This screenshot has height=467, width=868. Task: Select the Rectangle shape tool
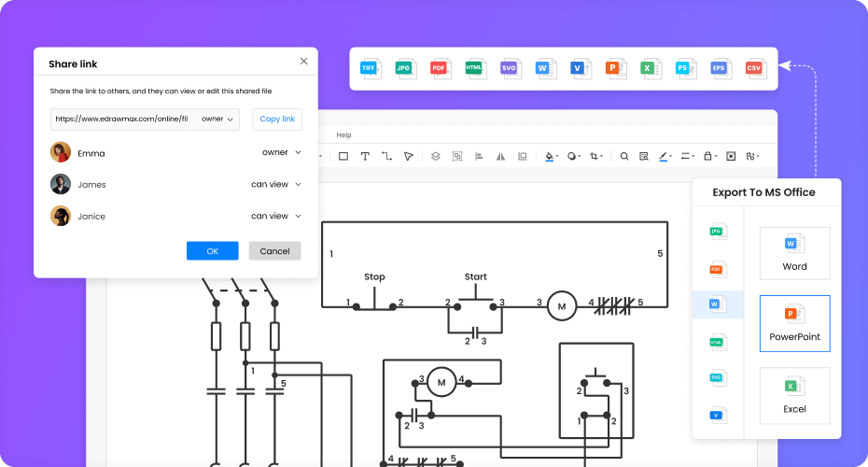point(343,156)
